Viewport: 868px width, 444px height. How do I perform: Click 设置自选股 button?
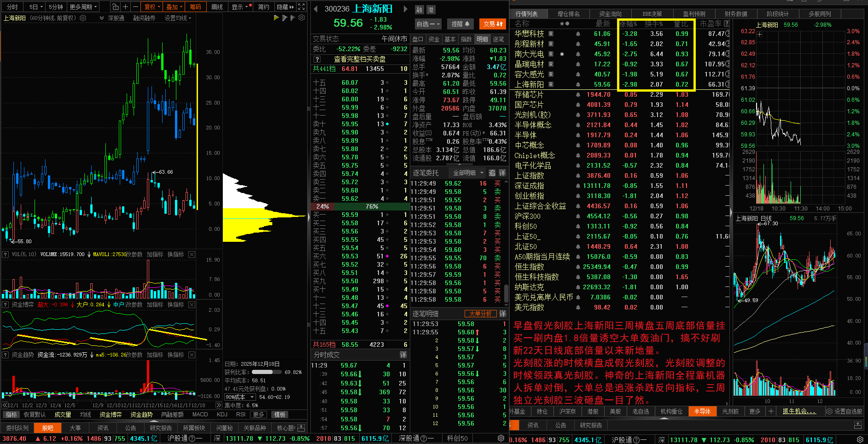(844, 411)
